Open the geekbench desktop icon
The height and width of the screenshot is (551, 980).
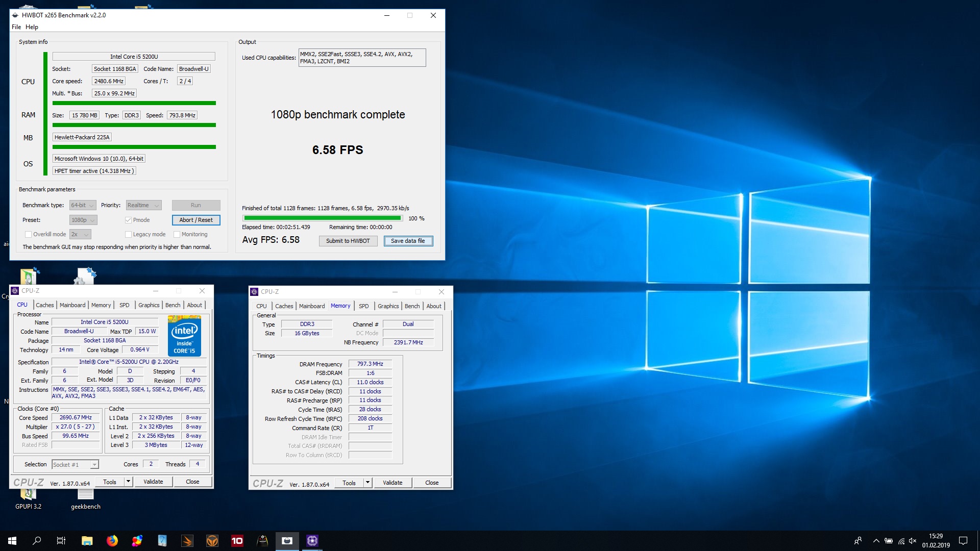point(85,499)
